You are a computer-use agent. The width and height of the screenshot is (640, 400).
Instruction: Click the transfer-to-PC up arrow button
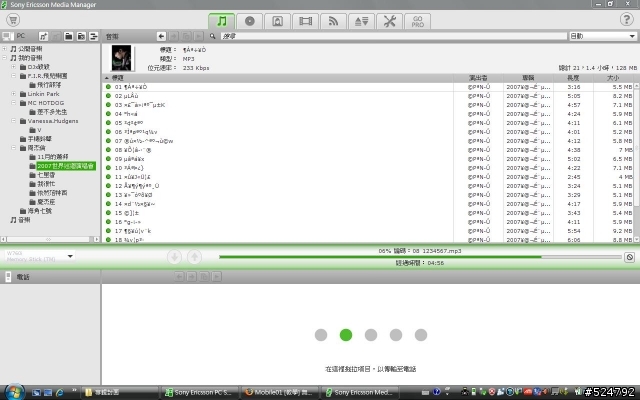[195, 257]
